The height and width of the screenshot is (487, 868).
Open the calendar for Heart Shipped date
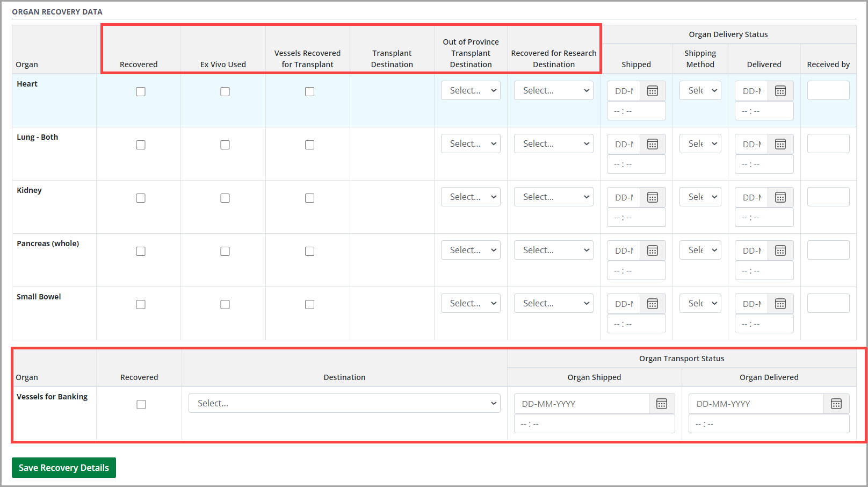pos(652,90)
